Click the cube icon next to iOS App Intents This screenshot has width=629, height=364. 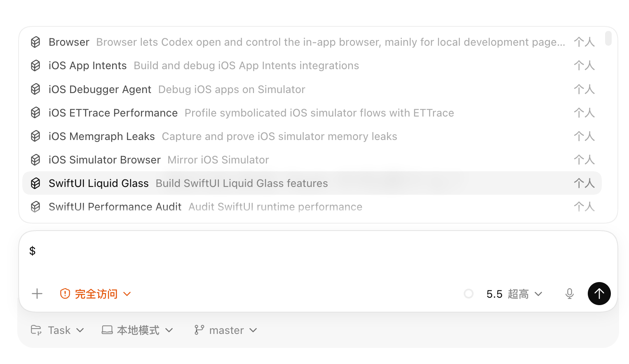tap(35, 65)
